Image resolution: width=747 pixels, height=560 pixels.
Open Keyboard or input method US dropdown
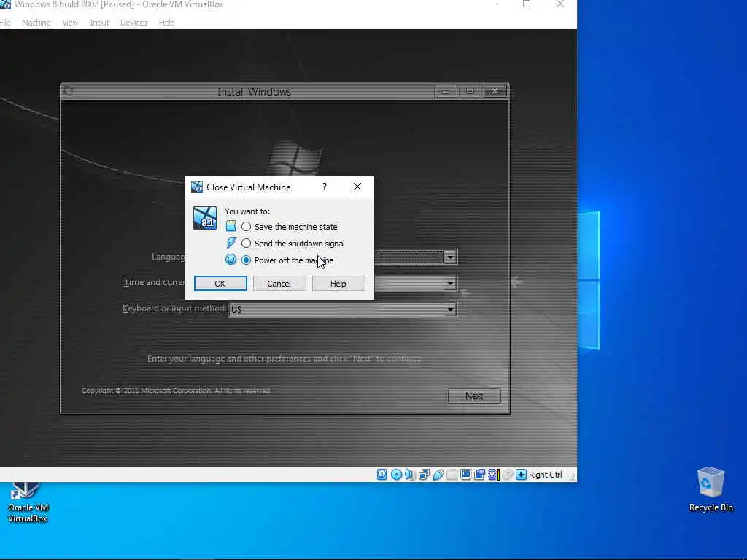[343, 309]
